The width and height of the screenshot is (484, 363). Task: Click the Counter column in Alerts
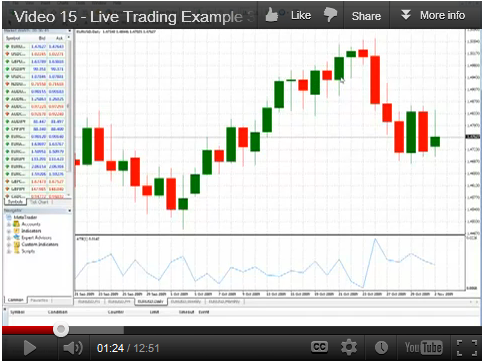[116, 312]
